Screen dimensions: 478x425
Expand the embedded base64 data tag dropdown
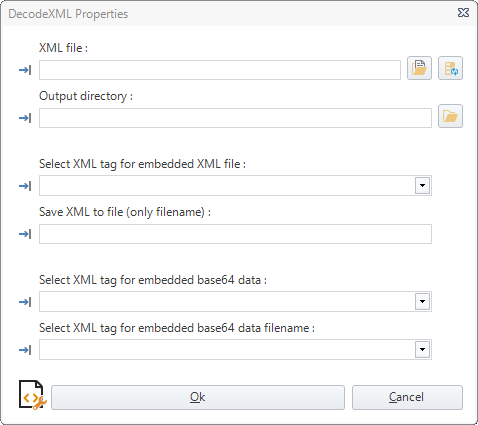[x=422, y=301]
